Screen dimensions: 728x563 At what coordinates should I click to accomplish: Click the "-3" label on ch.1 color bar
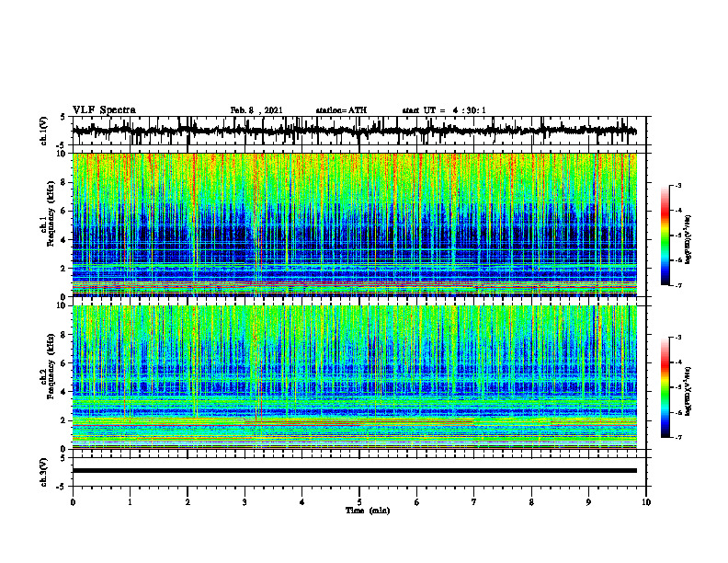[x=678, y=186]
